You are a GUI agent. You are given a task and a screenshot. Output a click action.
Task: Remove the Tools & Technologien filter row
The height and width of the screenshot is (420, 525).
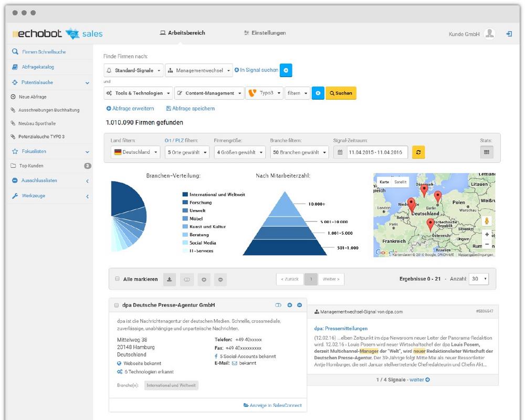coord(318,93)
